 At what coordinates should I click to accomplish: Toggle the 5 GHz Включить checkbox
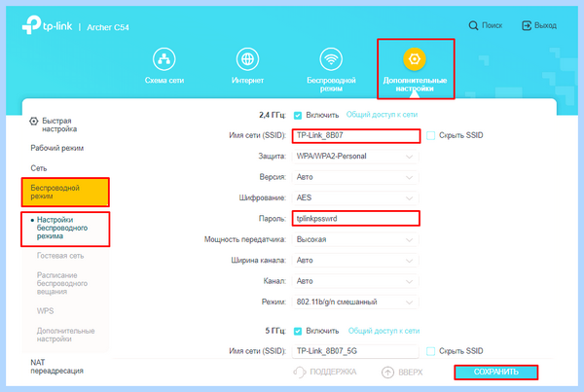click(298, 331)
